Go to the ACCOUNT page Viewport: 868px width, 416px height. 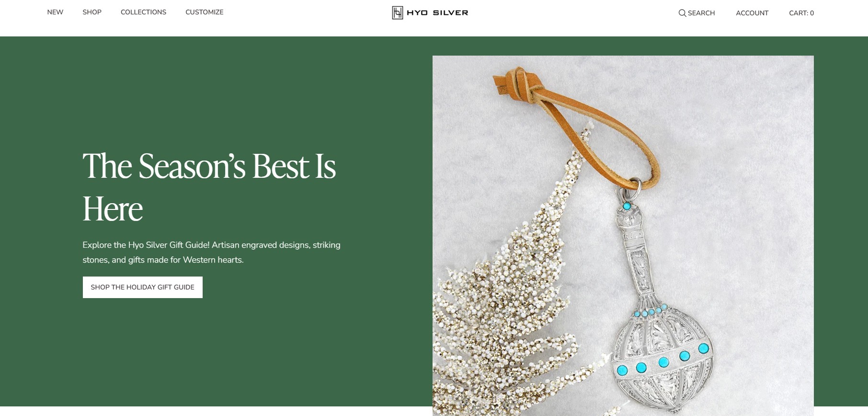(x=752, y=13)
